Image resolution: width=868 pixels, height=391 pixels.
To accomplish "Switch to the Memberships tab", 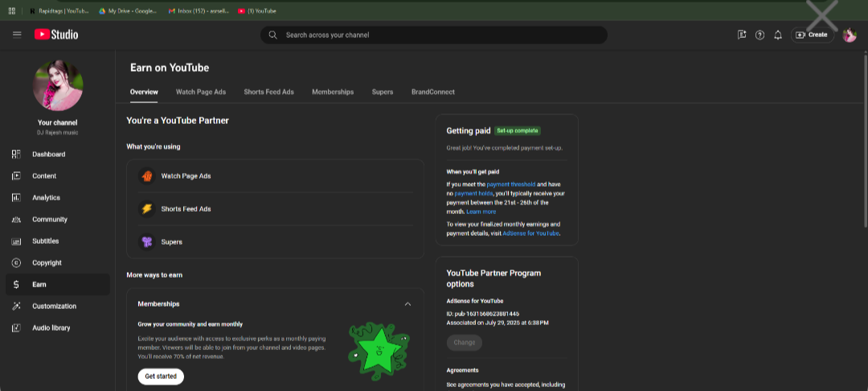I will pyautogui.click(x=333, y=92).
